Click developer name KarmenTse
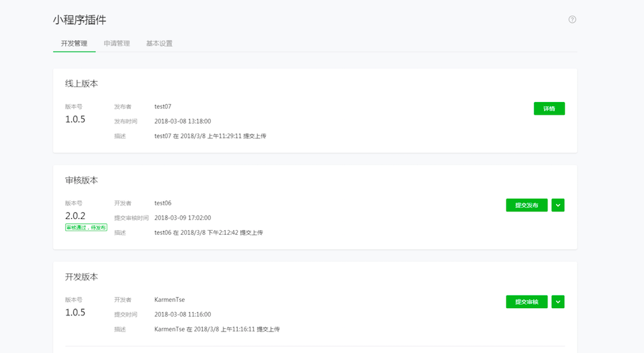This screenshot has width=644, height=353. [x=169, y=299]
